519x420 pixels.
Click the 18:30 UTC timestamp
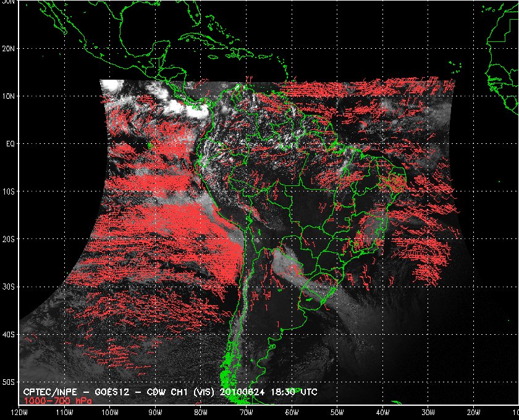[294, 392]
